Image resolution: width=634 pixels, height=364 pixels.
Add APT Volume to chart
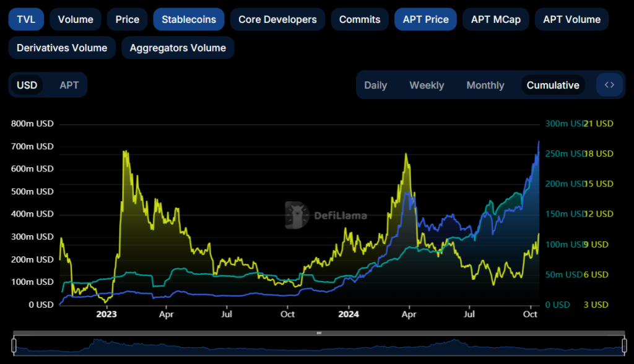571,19
